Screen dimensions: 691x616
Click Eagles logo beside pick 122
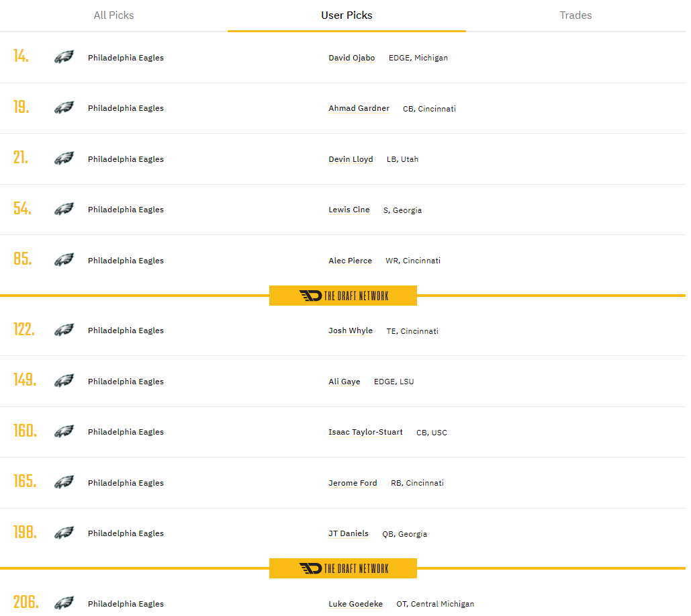64,331
